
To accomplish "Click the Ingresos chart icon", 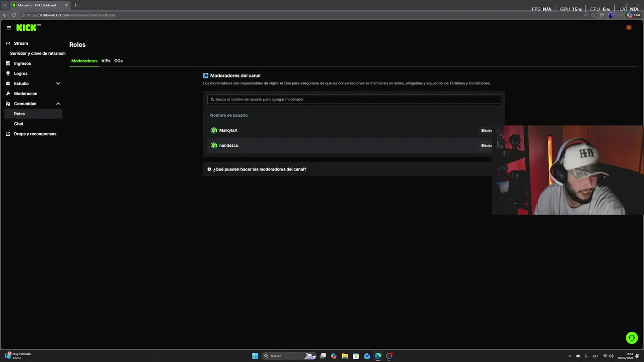I will [8, 63].
